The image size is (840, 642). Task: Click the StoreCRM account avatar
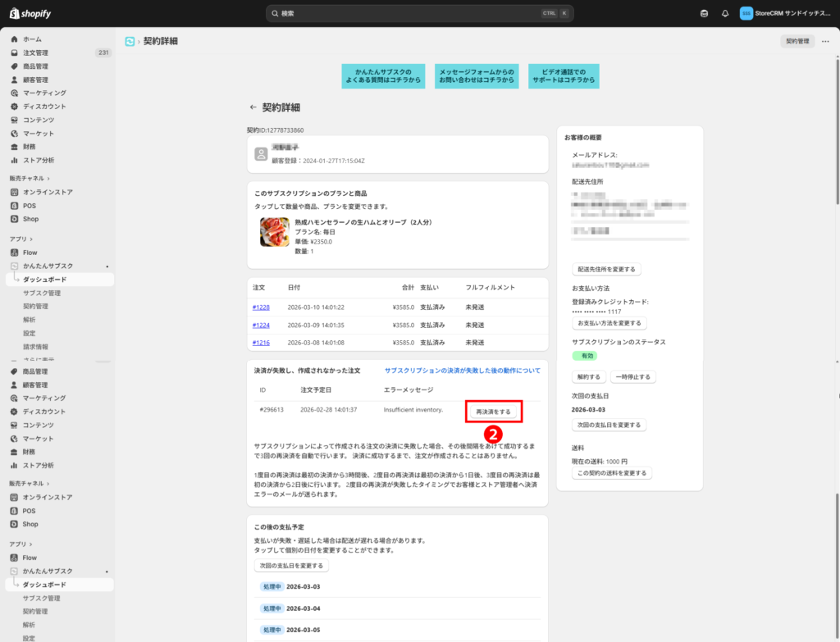[746, 13]
